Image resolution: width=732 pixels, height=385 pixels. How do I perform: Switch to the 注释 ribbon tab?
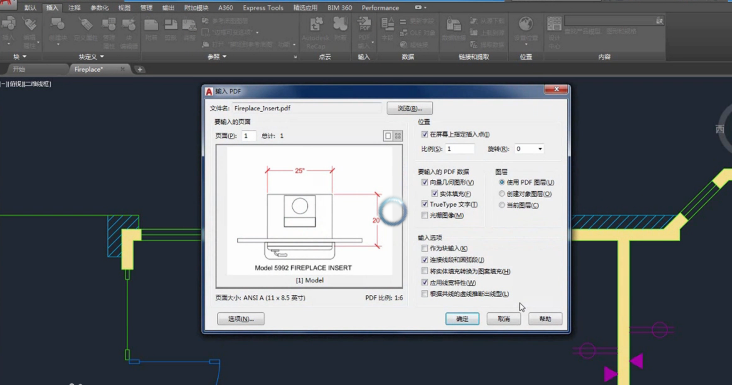pos(74,8)
